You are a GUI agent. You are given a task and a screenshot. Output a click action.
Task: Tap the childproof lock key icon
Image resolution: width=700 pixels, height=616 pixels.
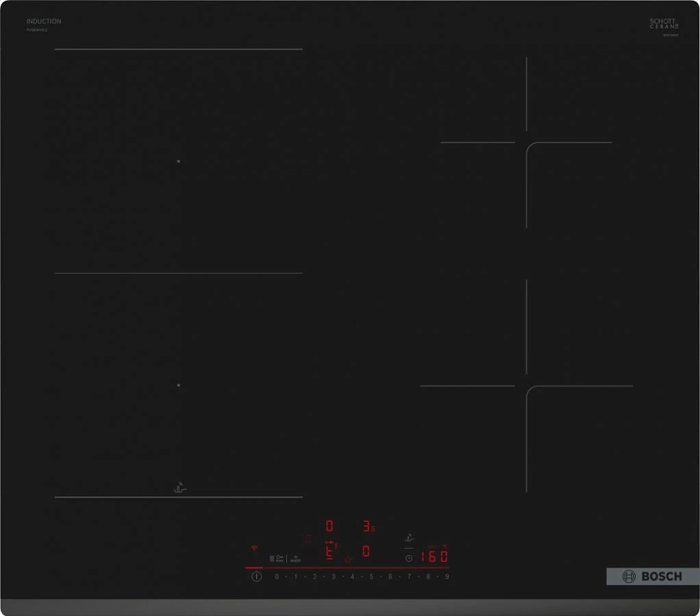coord(279,559)
